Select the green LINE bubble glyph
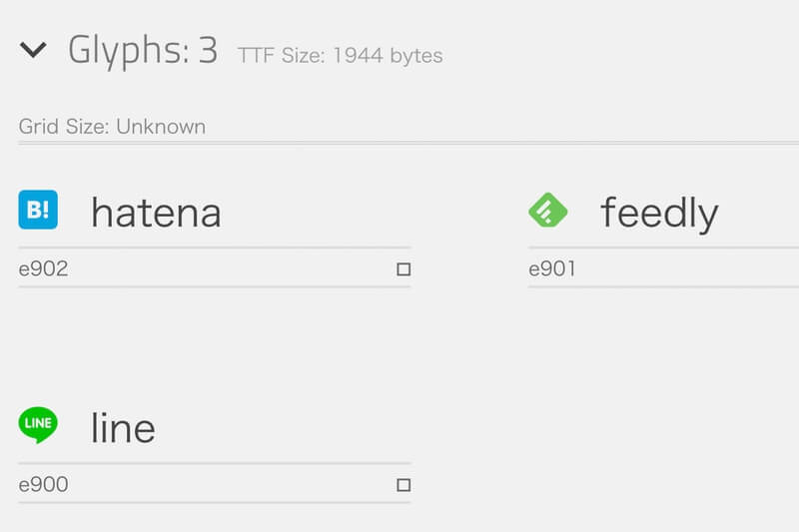 [x=38, y=425]
